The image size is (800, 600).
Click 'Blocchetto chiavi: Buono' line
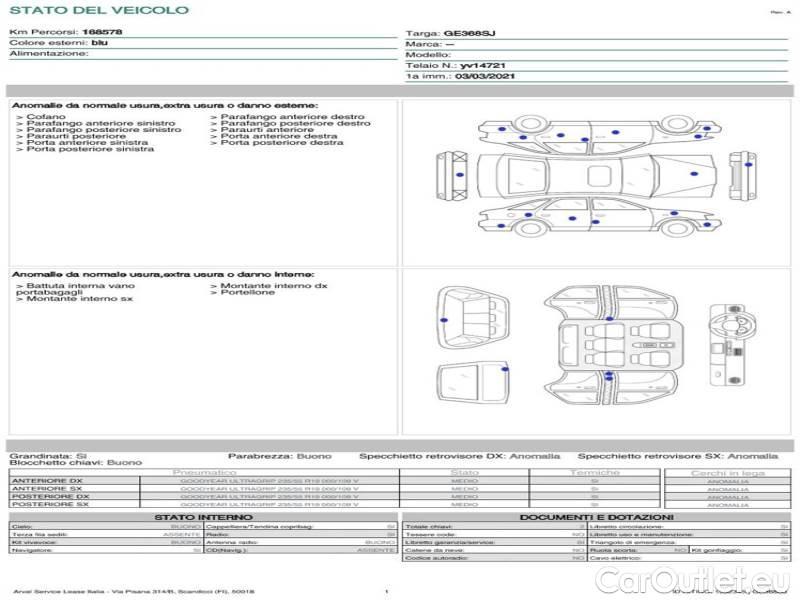click(x=76, y=462)
